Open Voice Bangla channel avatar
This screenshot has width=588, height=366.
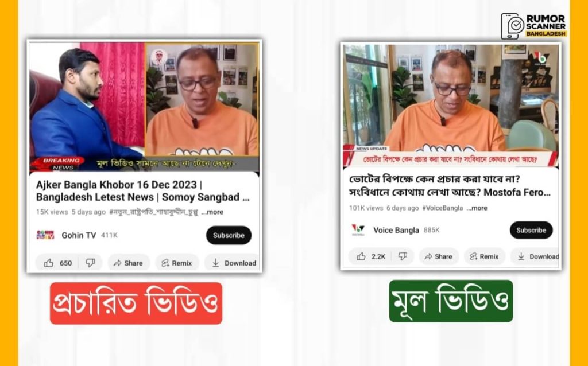[x=358, y=229]
